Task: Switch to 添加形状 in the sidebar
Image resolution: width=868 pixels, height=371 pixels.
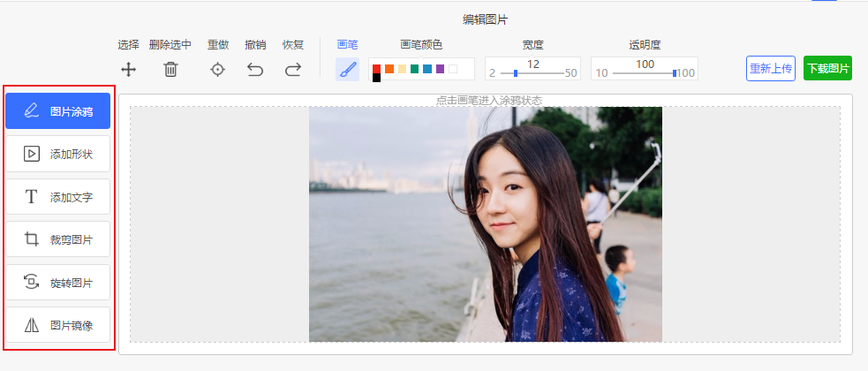Action: (57, 154)
